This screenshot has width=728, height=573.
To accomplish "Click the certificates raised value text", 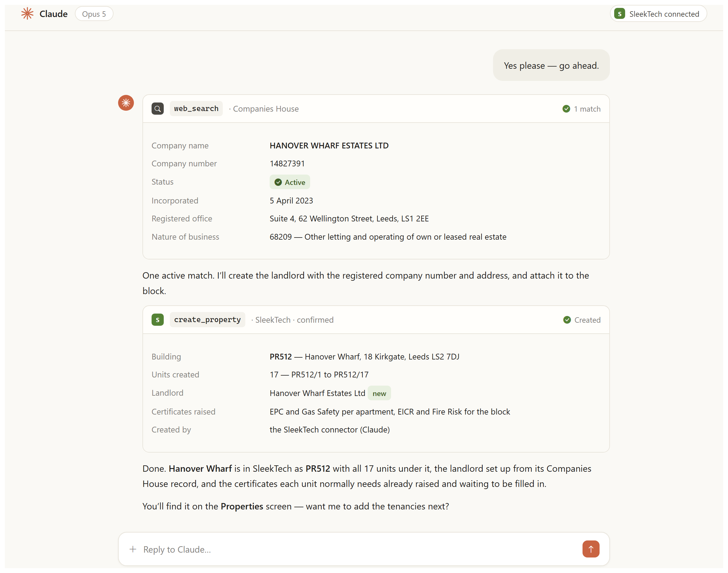I will click(x=390, y=412).
